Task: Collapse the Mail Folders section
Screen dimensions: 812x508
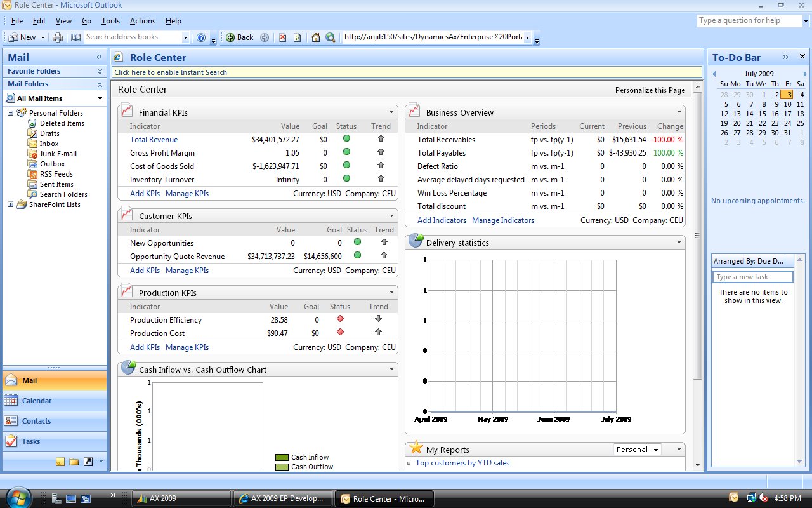Action: click(x=100, y=84)
